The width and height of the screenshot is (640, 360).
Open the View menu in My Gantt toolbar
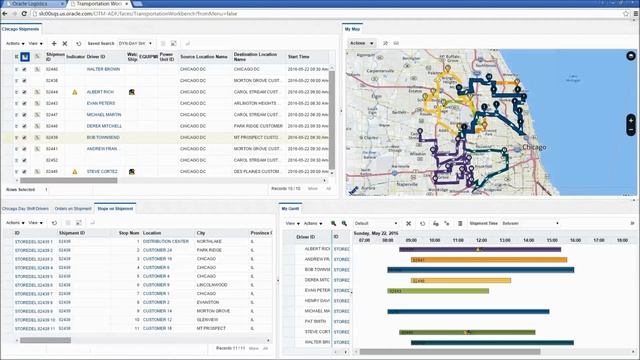click(x=293, y=223)
